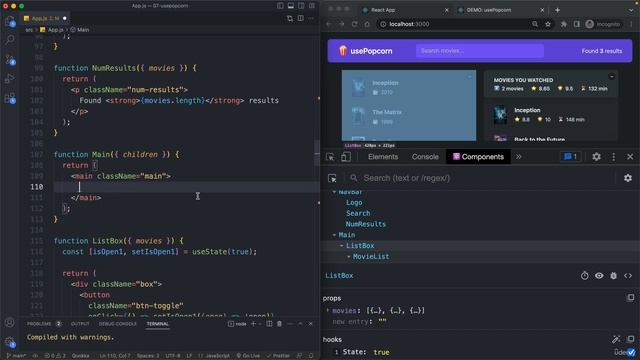Screen dimensions: 640x360
Task: Open the VS Code Search sidebar icon
Action: coord(10,40)
